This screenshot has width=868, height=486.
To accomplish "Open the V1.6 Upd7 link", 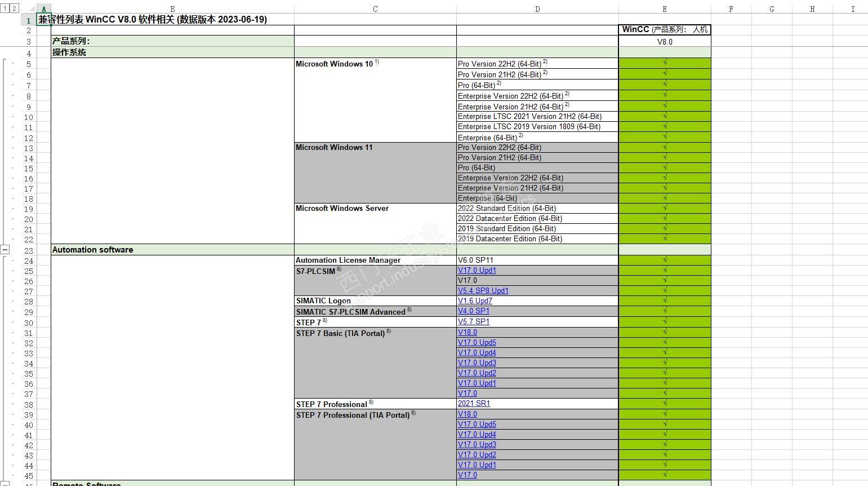I will (475, 301).
